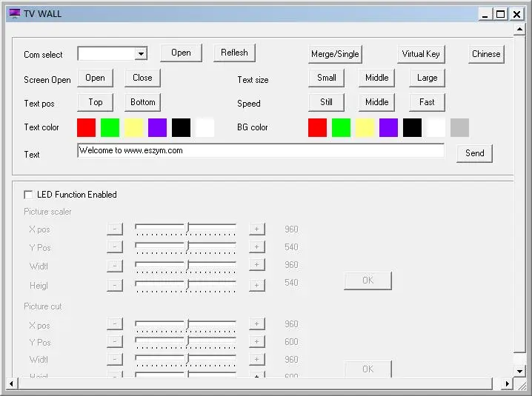532x396 pixels.
Task: Set text size to Large
Action: click(x=428, y=78)
